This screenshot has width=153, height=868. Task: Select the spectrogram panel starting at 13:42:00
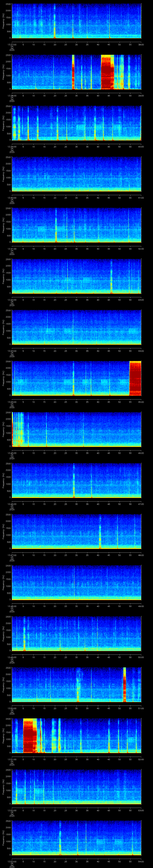tap(76, 276)
